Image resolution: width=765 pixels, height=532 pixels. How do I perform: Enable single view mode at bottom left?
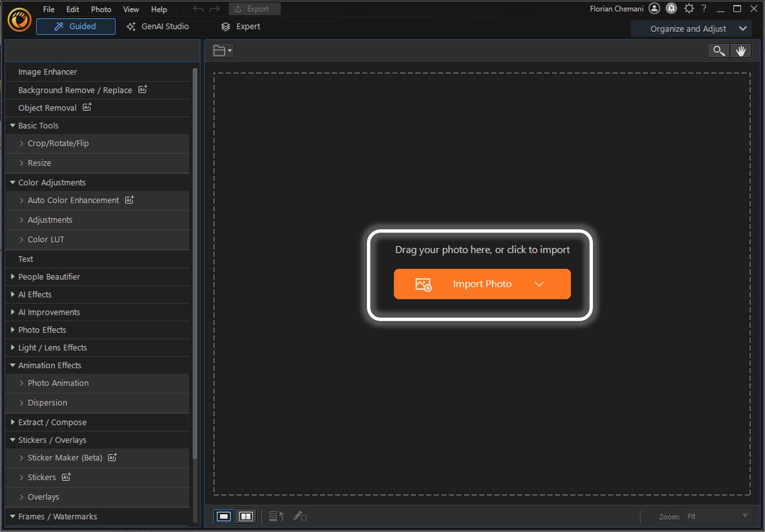coord(224,516)
